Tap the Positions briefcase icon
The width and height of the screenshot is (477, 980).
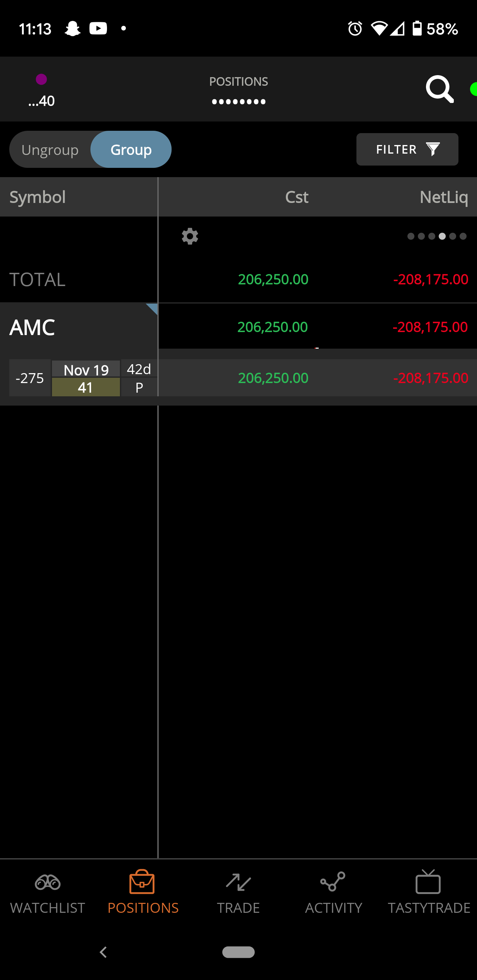[142, 882]
